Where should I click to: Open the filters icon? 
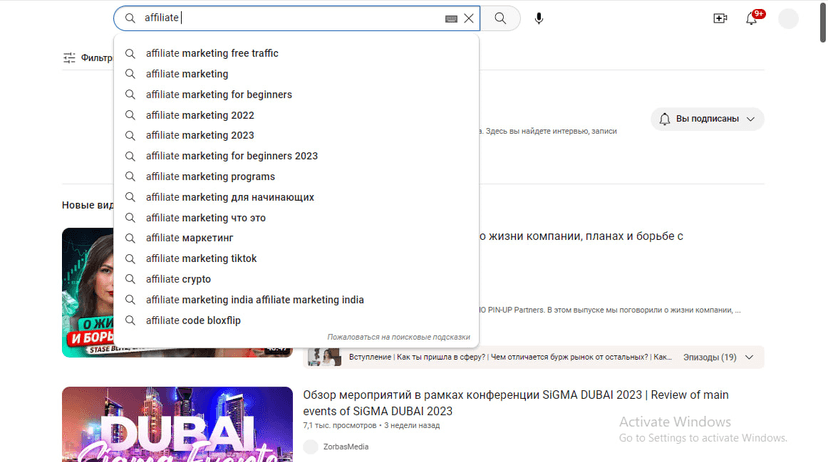(x=69, y=58)
